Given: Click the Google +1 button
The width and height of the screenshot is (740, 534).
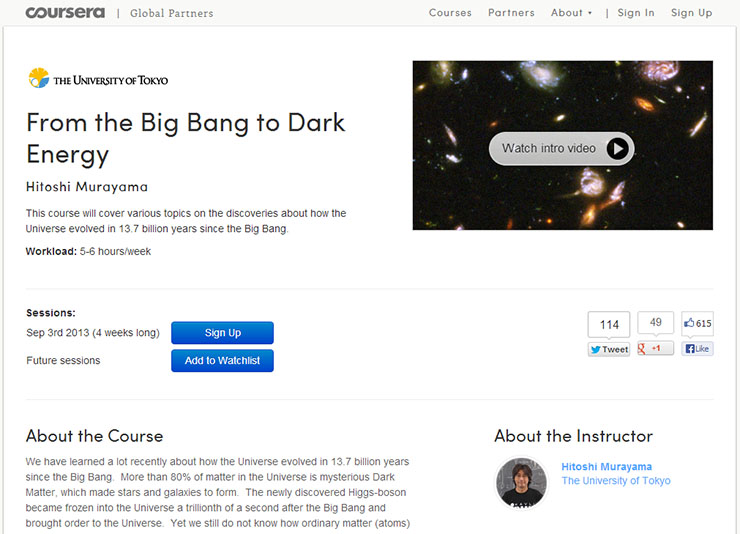Looking at the screenshot, I should click(656, 348).
